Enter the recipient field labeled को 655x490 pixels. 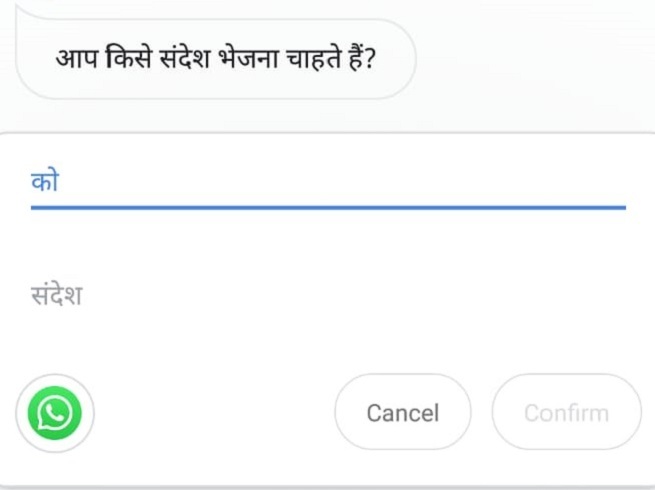click(328, 182)
